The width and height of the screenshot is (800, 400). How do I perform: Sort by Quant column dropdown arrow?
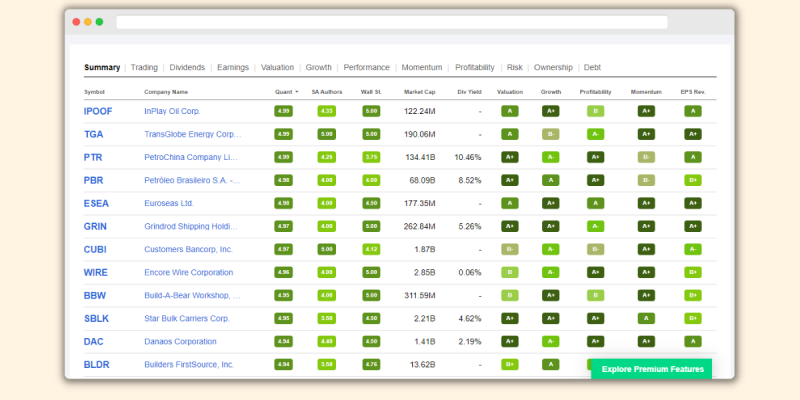click(x=296, y=92)
